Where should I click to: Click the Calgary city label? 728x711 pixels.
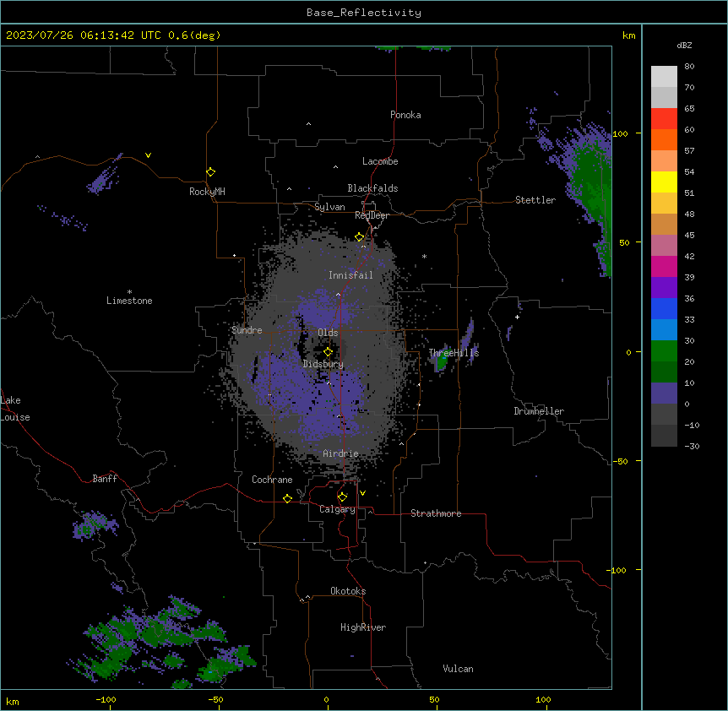(x=337, y=509)
